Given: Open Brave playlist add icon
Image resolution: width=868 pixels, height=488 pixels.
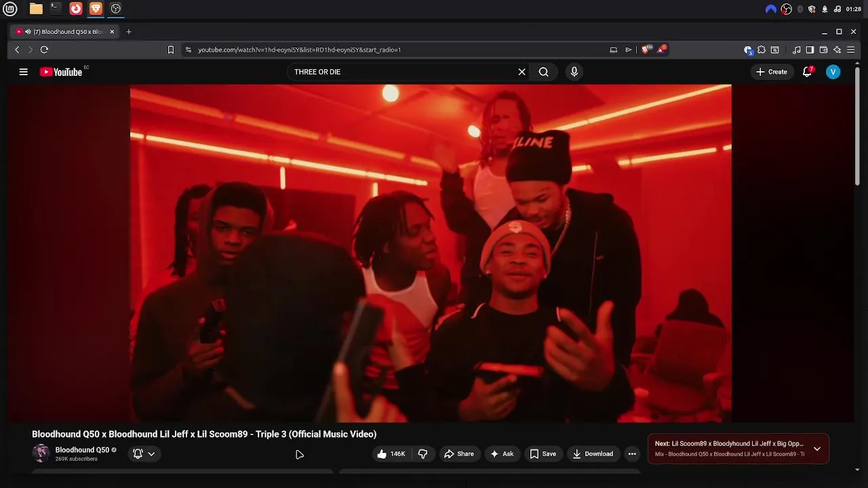Looking at the screenshot, I should click(629, 49).
